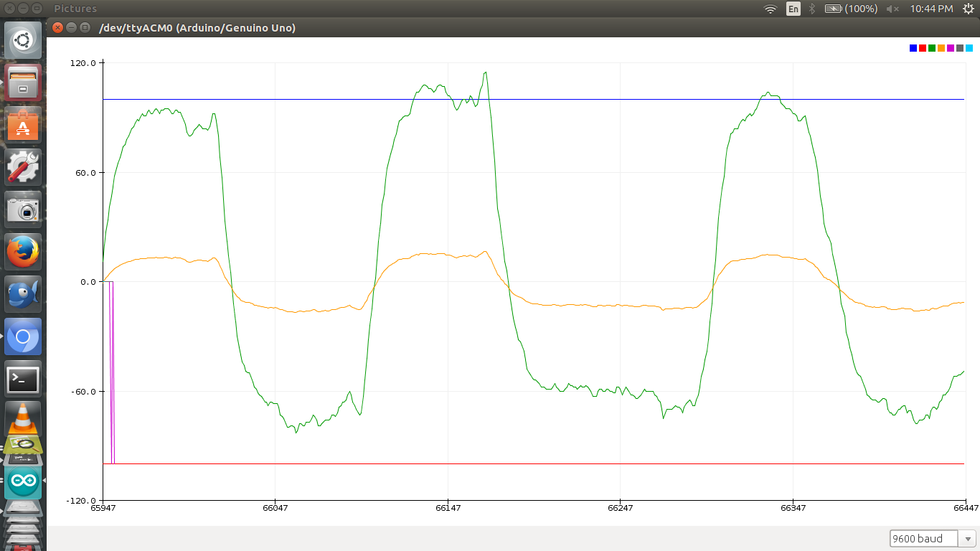Launch the Bluefish editor icon
This screenshot has width=980, height=551.
tap(23, 294)
